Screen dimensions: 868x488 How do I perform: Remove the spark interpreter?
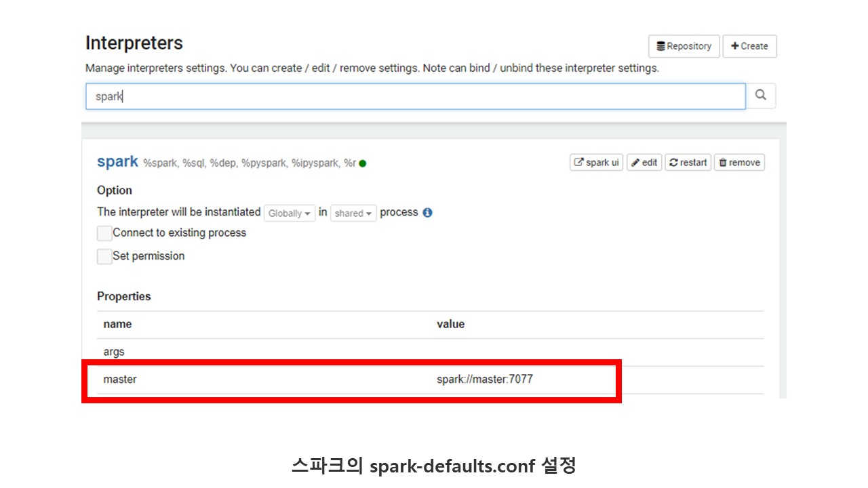coord(739,163)
